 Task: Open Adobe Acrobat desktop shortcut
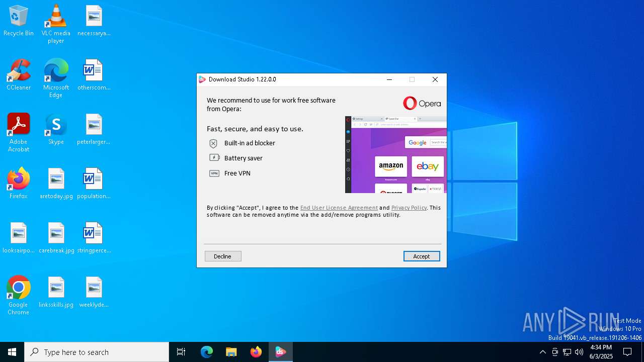tap(19, 133)
